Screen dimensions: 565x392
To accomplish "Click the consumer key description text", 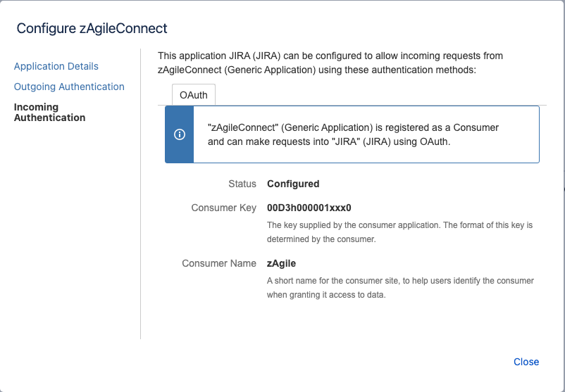I will 399,232.
